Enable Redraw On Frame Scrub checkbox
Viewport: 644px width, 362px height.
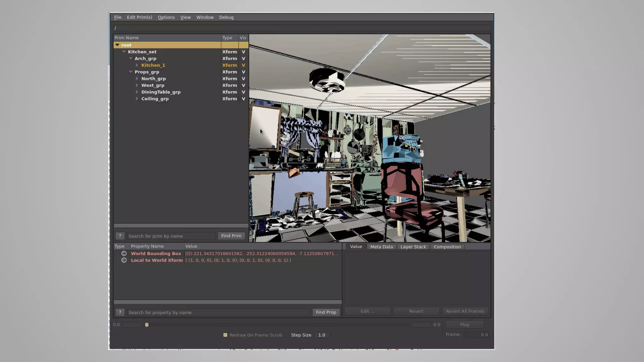[225, 335]
